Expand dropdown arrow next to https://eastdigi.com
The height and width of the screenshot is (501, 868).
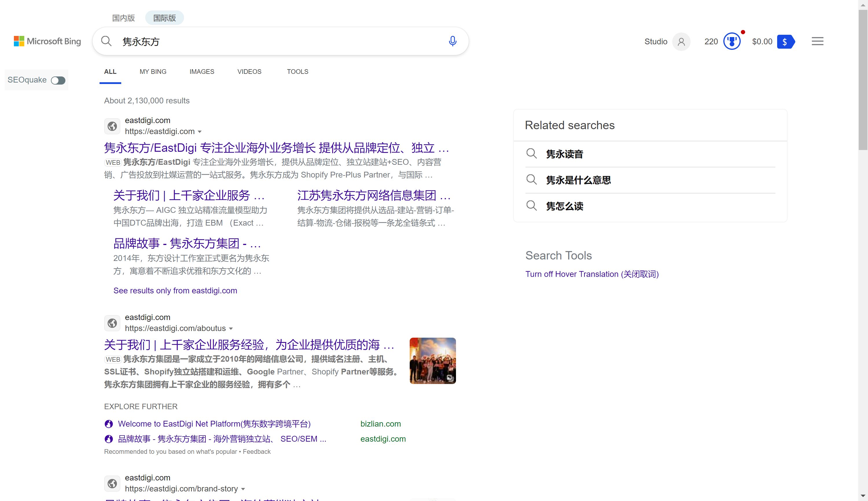[x=200, y=132]
